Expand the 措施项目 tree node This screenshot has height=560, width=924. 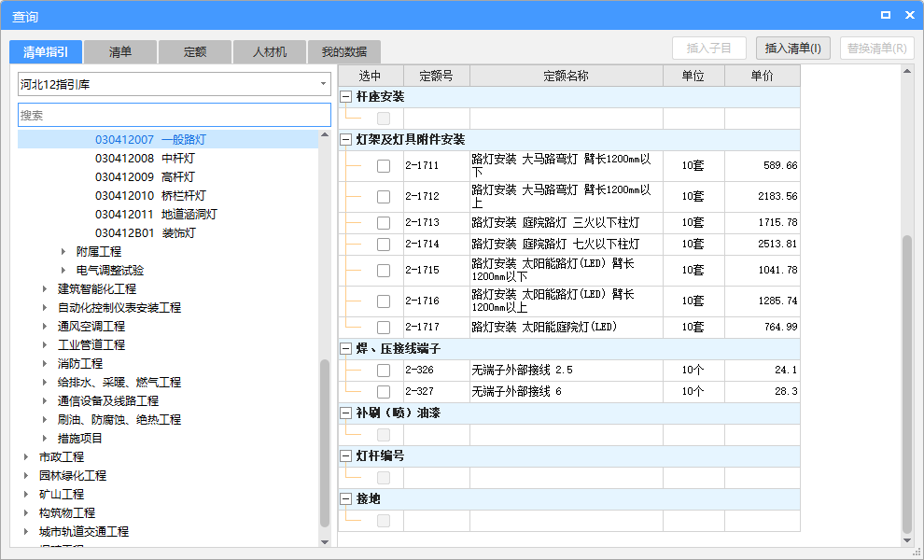click(x=45, y=439)
